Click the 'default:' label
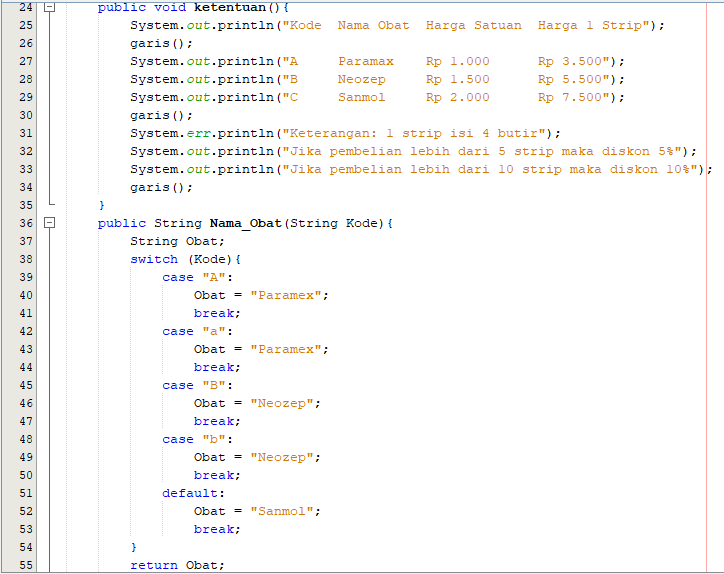Viewport: 724px width, 574px height. (193, 494)
